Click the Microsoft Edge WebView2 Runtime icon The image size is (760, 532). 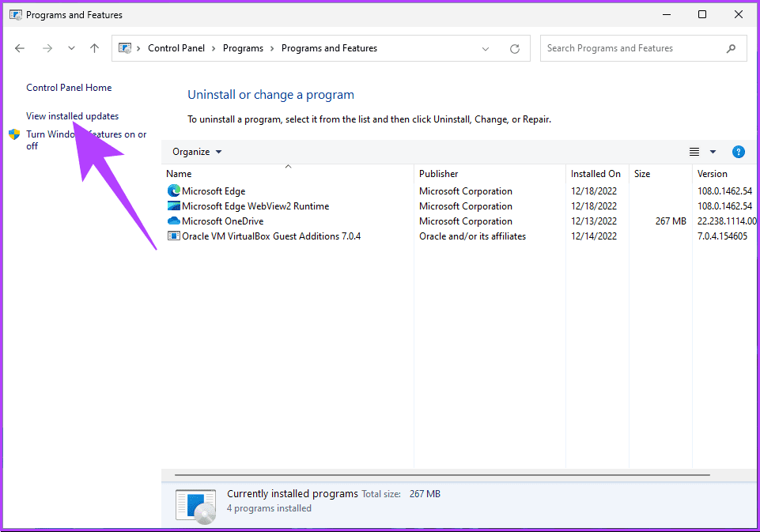[172, 206]
